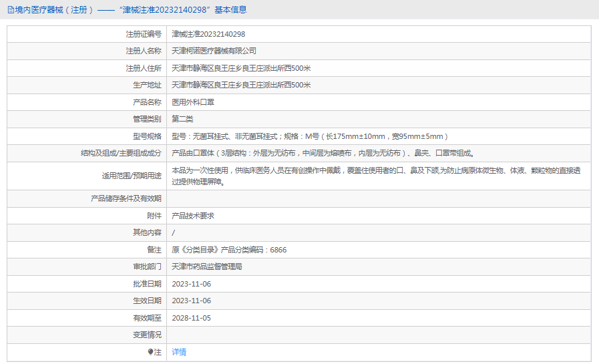Click the 附件 row label
This screenshot has height=364, width=599.
(154, 216)
